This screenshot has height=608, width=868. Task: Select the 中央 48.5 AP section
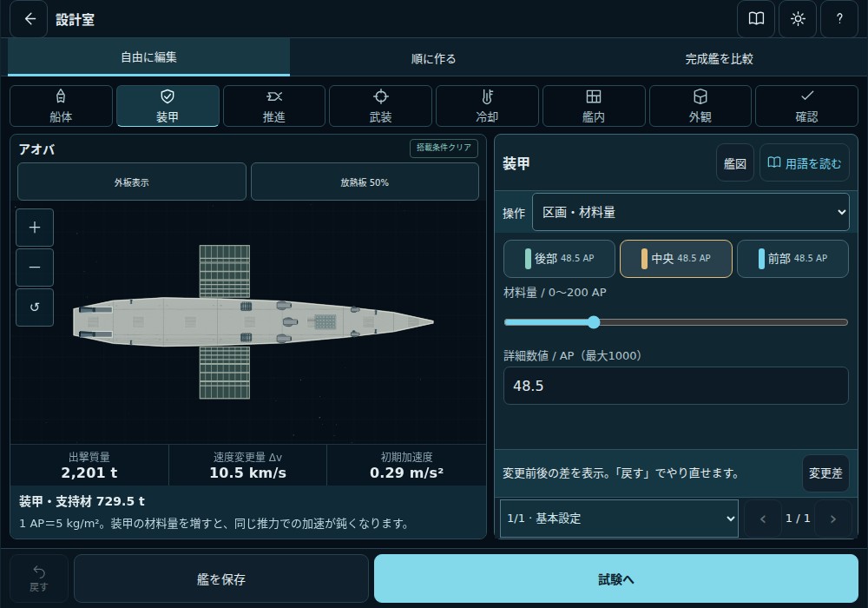(x=676, y=259)
